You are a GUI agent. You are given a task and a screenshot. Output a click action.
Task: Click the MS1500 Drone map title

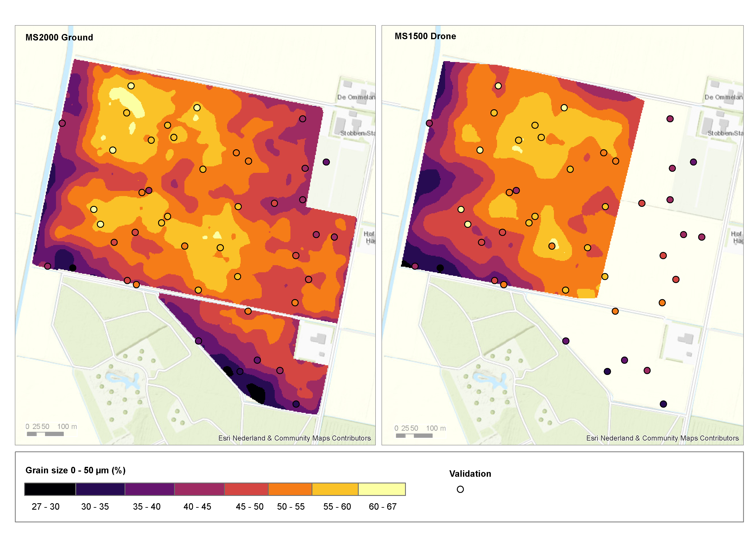click(x=425, y=36)
